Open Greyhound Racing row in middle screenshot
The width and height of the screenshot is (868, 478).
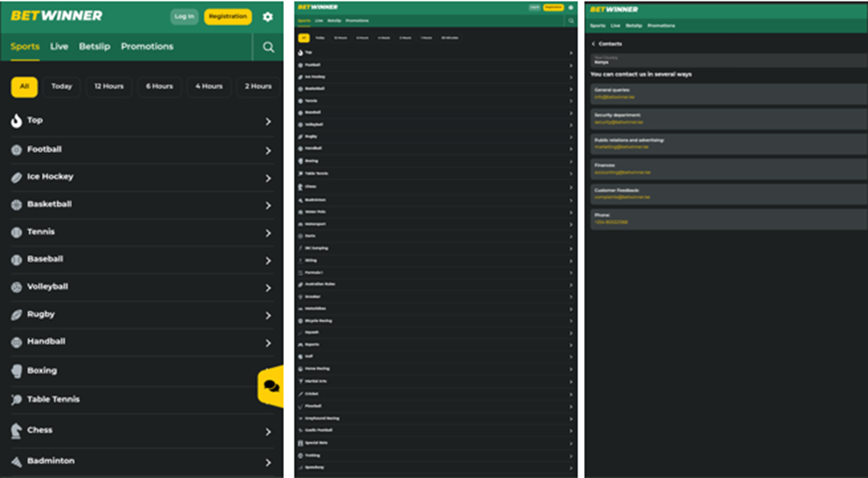(435, 418)
